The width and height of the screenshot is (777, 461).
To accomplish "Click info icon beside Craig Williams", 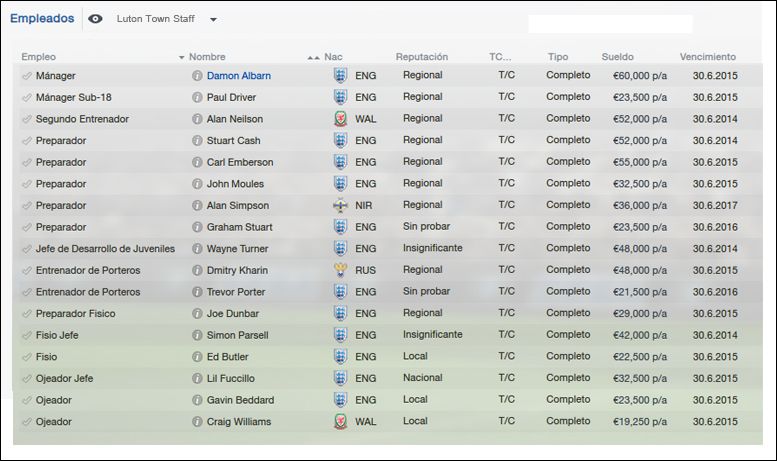I will pos(197,422).
